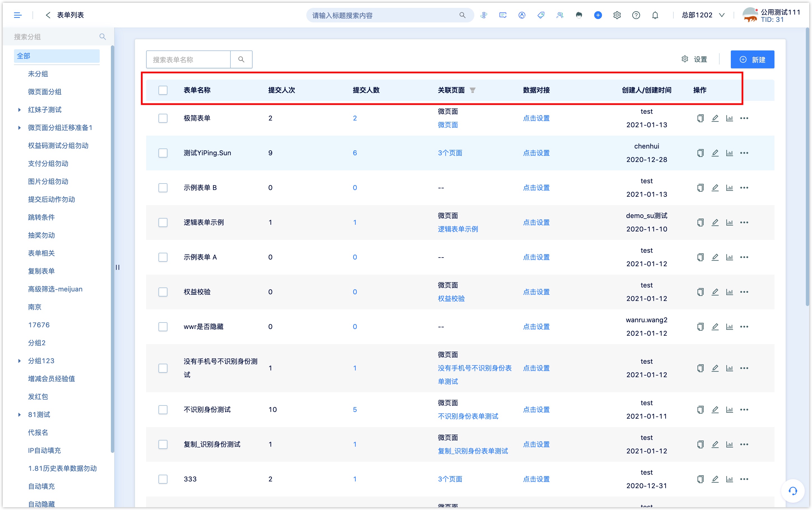This screenshot has height=510, width=812.
Task: Open the user circle icon in header
Action: [522, 15]
